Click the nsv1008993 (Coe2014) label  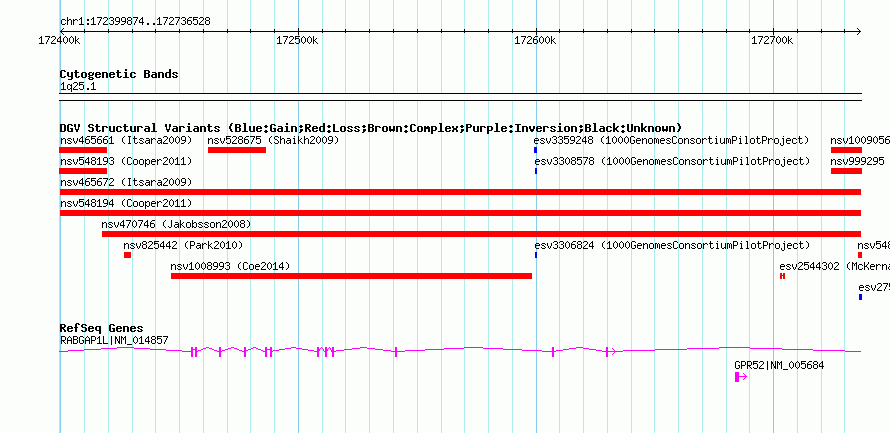[230, 266]
